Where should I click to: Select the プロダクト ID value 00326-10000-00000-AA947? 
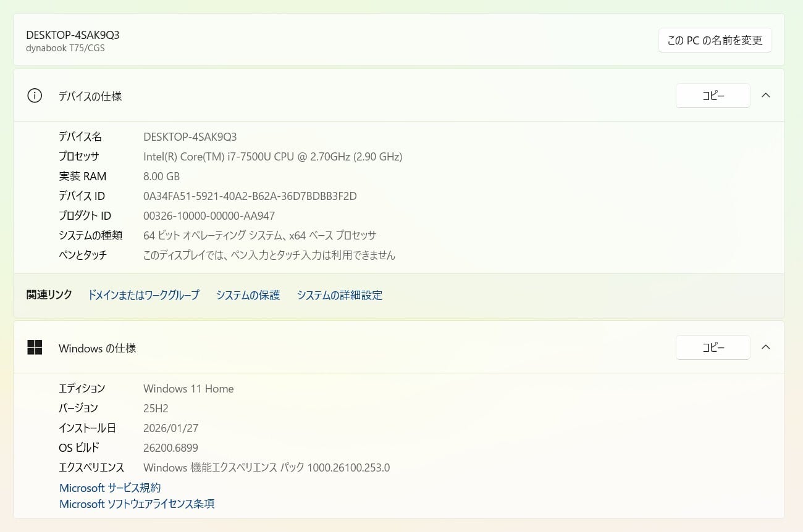click(x=209, y=215)
